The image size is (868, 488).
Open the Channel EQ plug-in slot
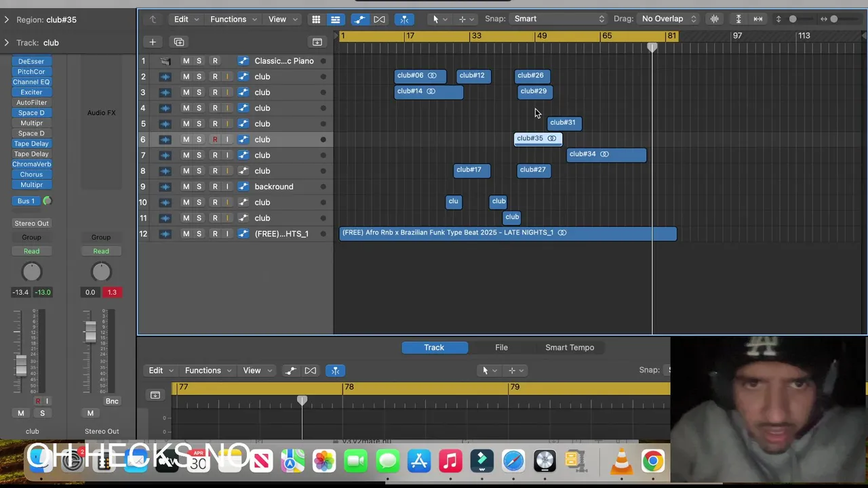[31, 82]
